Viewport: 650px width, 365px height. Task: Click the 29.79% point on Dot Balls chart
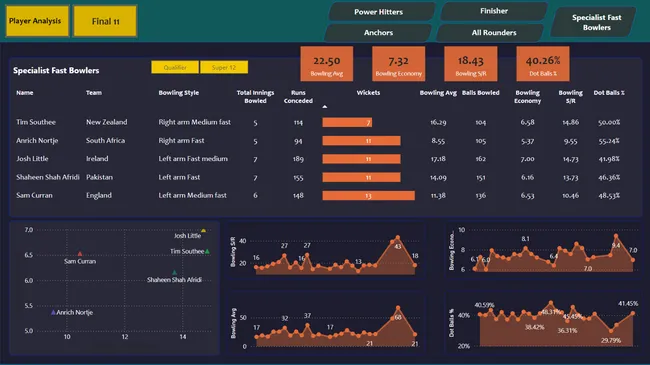point(611,331)
